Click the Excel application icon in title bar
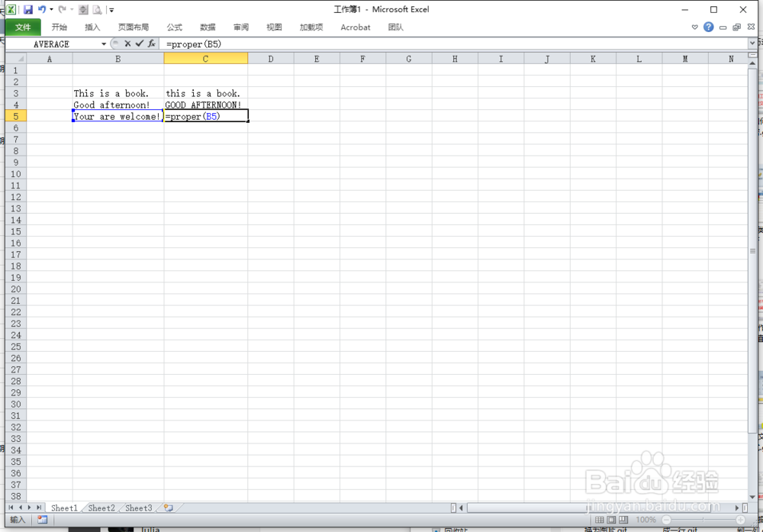 [11, 9]
